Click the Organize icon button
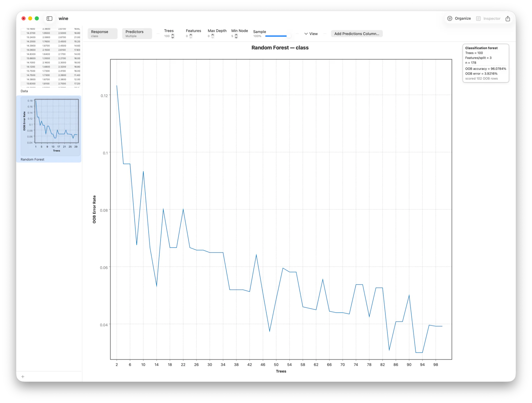Screen dimensions: 532x403 [459, 19]
